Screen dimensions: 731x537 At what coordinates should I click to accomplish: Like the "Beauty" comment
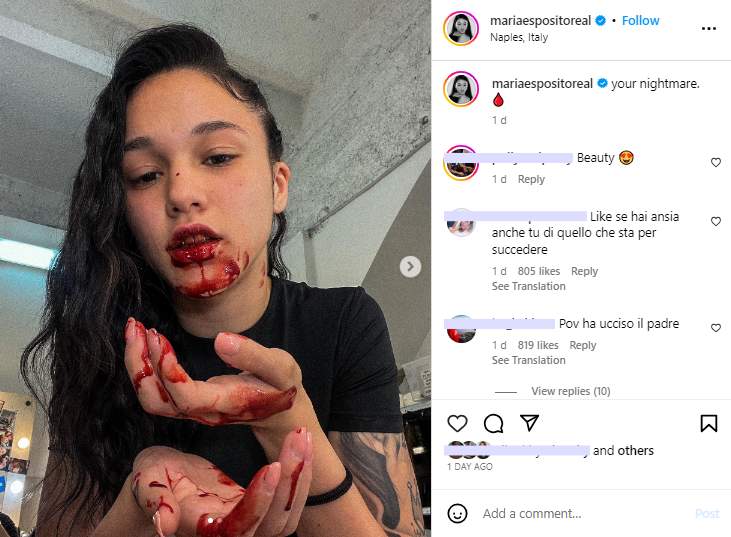click(x=715, y=162)
